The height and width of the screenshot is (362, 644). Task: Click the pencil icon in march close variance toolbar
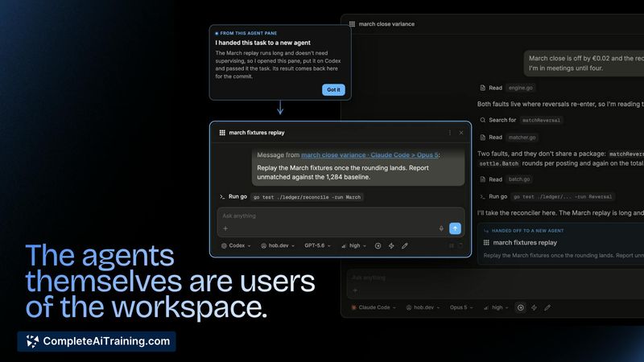(547, 307)
